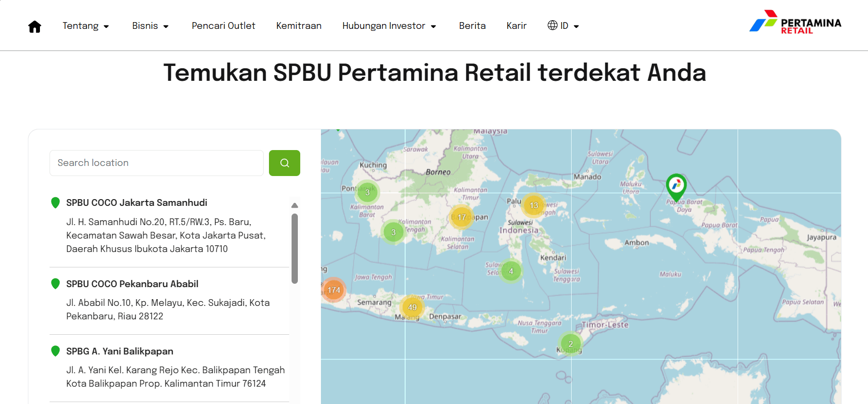
Task: Open the 3 cluster in Kalimantan Tengah
Action: pos(393,232)
